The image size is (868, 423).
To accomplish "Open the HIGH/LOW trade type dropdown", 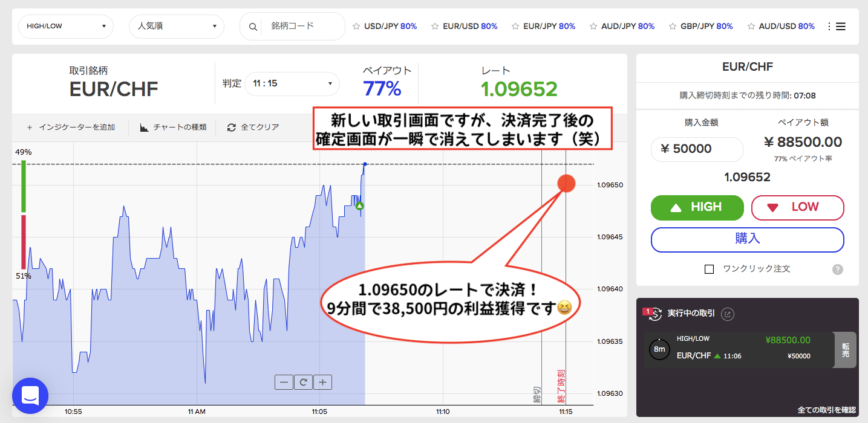I will click(66, 27).
